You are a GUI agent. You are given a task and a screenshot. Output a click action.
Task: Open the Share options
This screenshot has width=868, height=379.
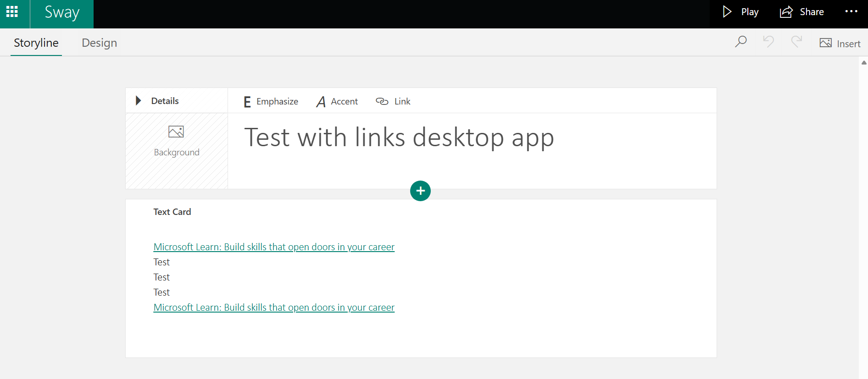(x=802, y=12)
